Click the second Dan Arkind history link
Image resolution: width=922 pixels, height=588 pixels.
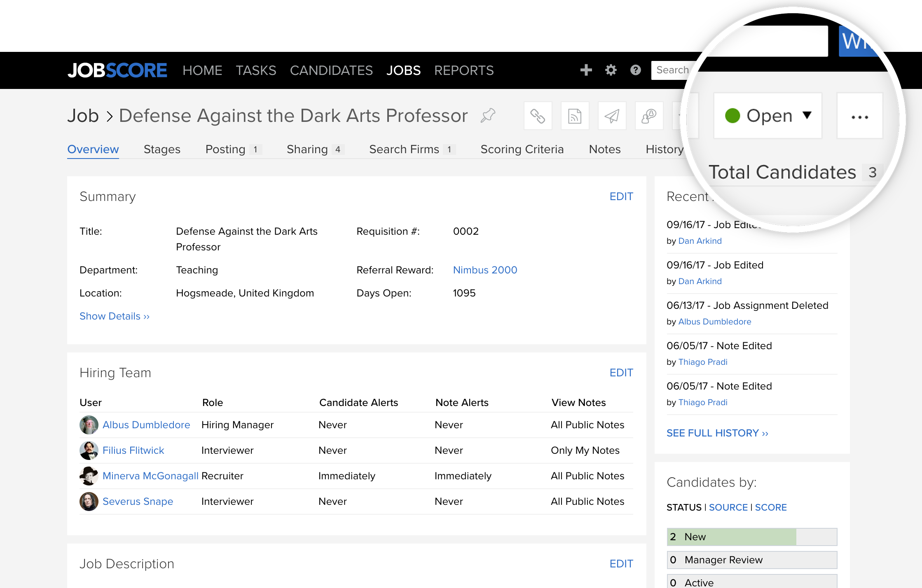pyautogui.click(x=700, y=281)
